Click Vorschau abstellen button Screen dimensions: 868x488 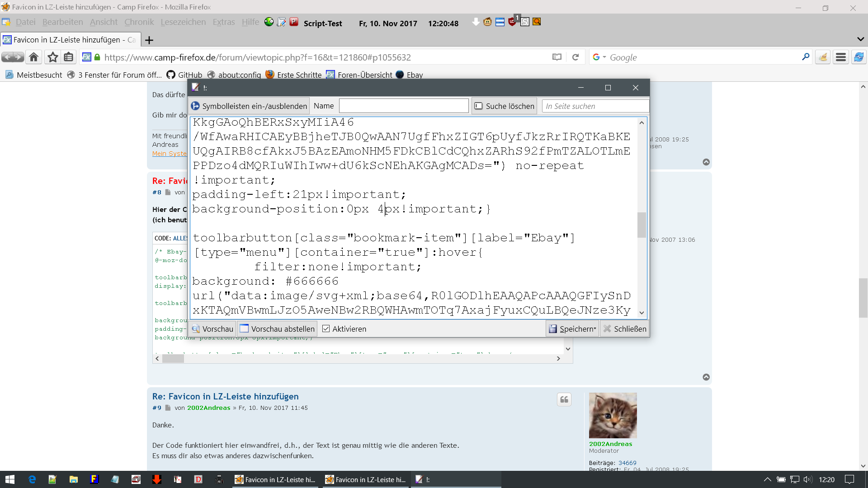click(278, 329)
